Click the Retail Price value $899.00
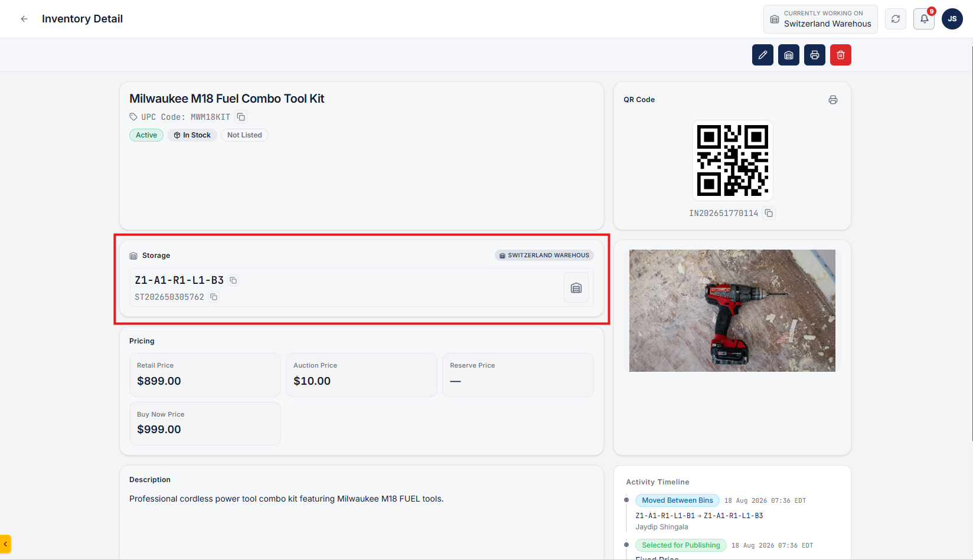The image size is (973, 560). [159, 381]
